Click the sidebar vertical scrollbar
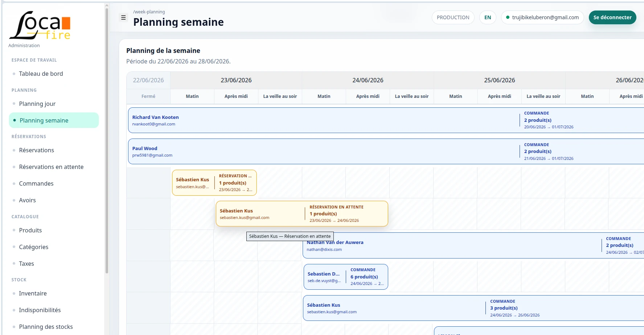The image size is (644, 335). pos(107,141)
